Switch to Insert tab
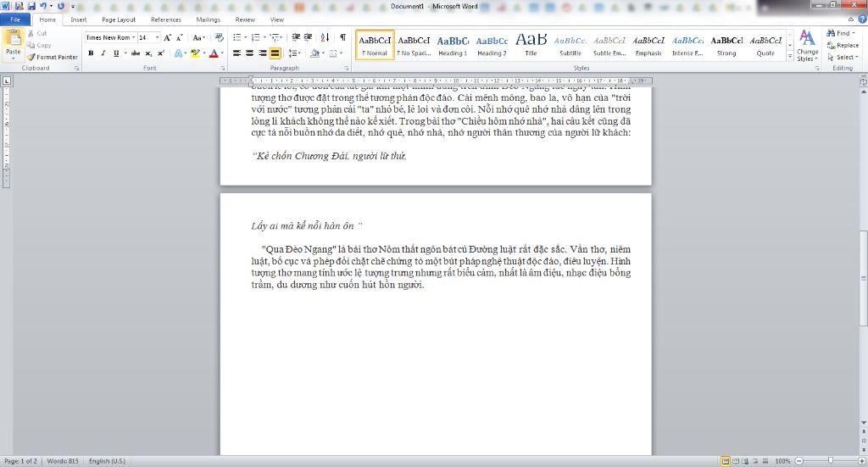This screenshot has width=868, height=467. (x=79, y=19)
